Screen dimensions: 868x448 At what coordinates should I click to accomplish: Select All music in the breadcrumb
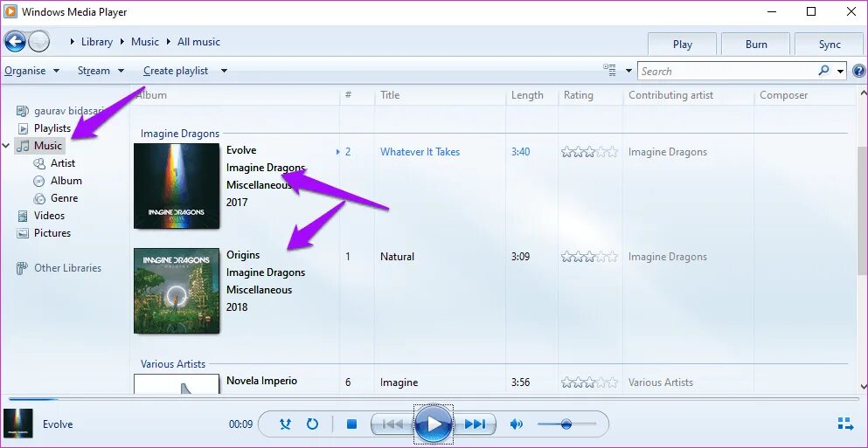point(198,42)
